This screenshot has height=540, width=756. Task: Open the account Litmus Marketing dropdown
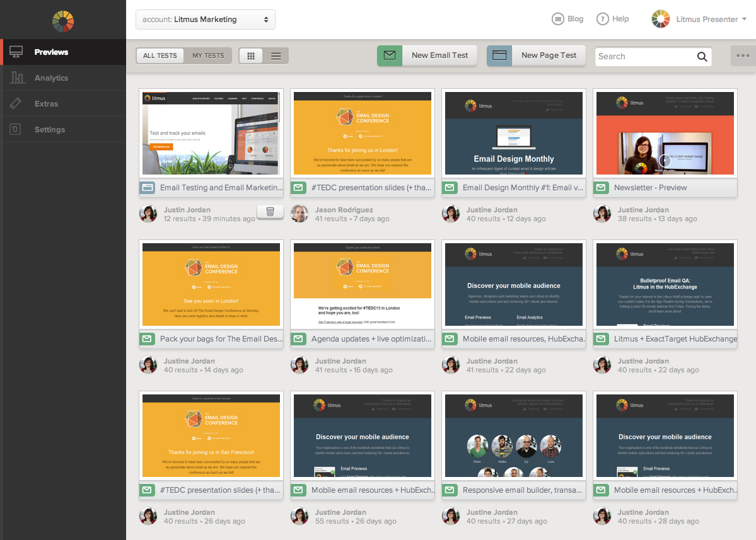pos(206,20)
